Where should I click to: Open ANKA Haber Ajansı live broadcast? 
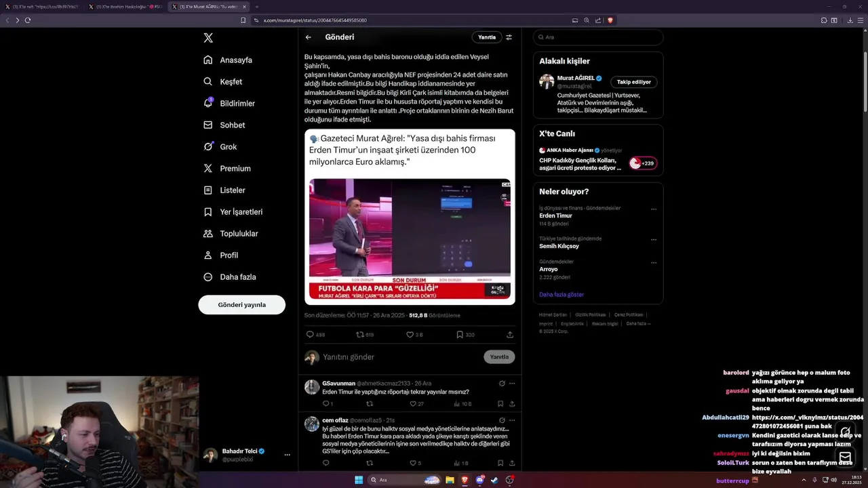pos(597,159)
